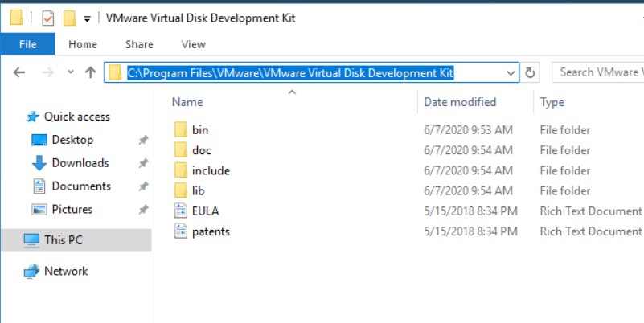Click the Search VMware input field
The height and width of the screenshot is (323, 644).
[598, 72]
